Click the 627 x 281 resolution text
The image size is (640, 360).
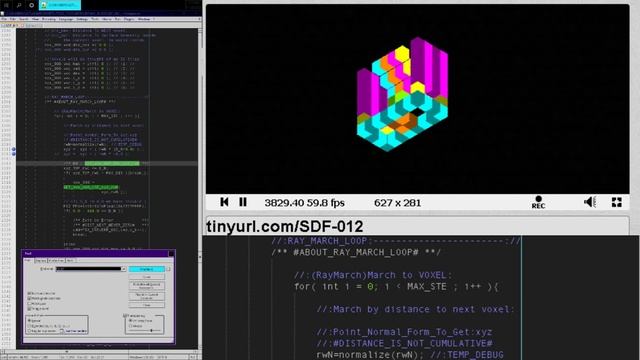pos(397,202)
